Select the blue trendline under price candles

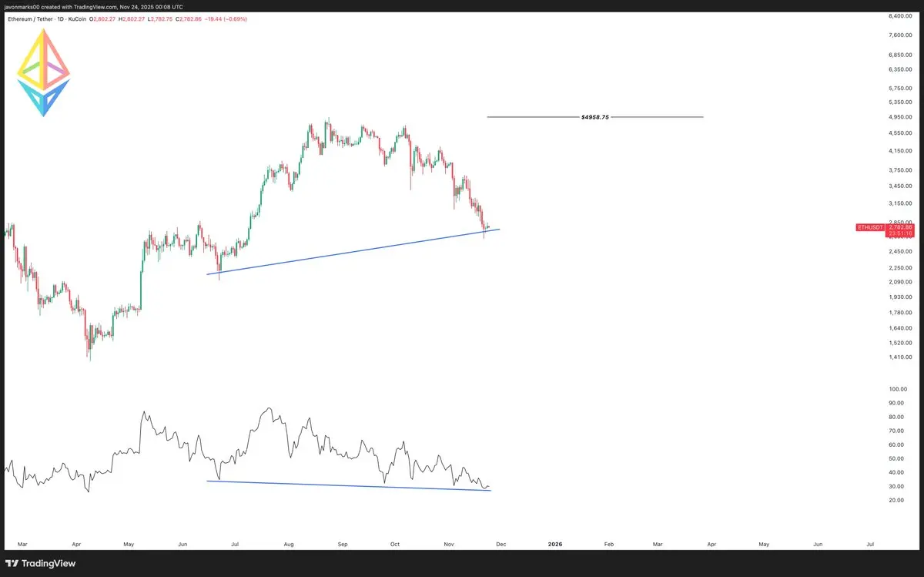[353, 251]
